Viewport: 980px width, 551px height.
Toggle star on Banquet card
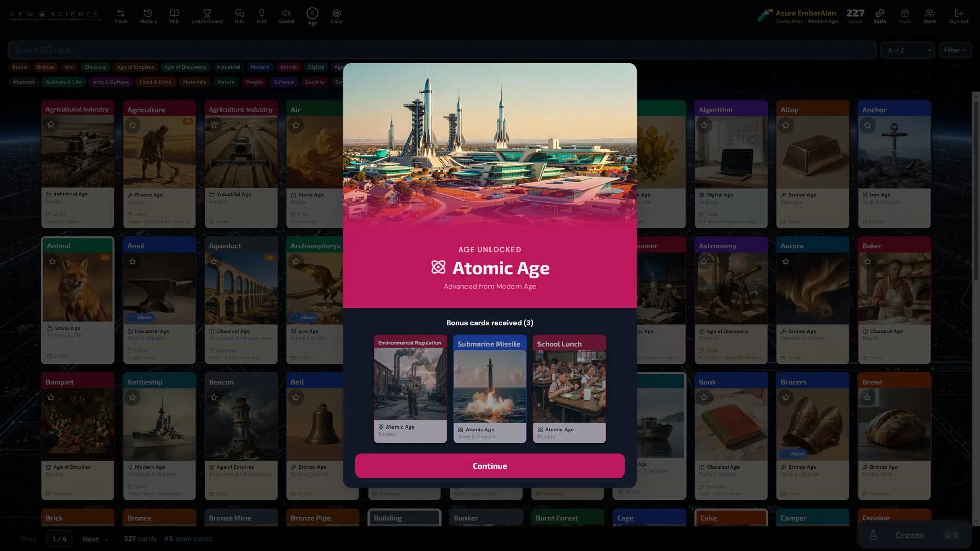(51, 397)
